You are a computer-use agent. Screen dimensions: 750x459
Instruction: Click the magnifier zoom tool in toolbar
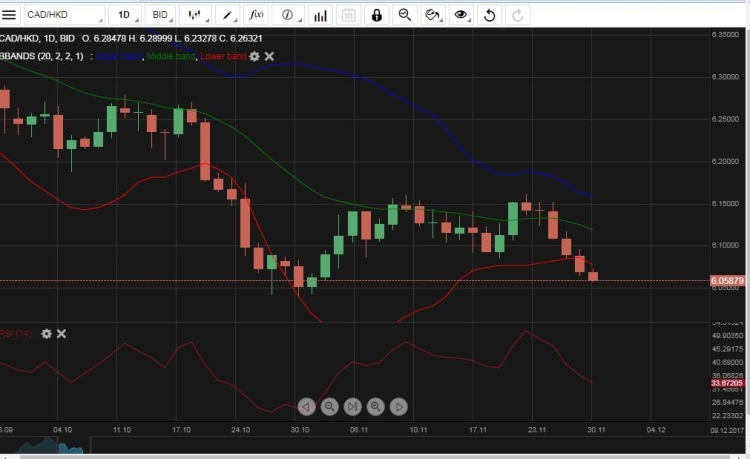[x=404, y=15]
